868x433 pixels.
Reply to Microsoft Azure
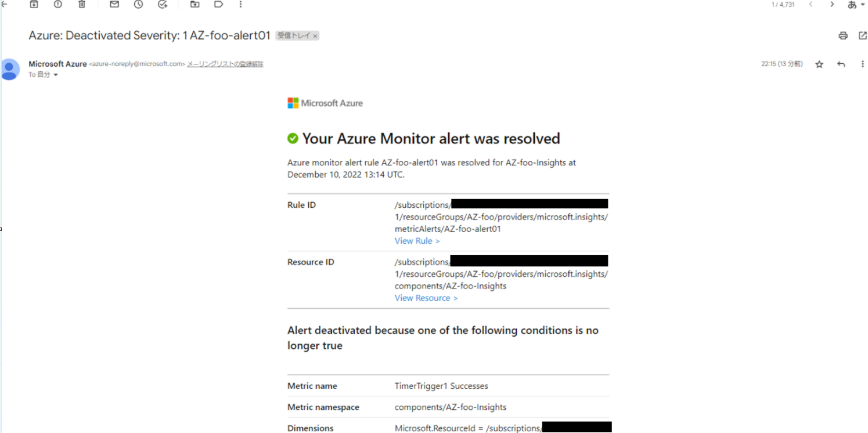coord(841,64)
